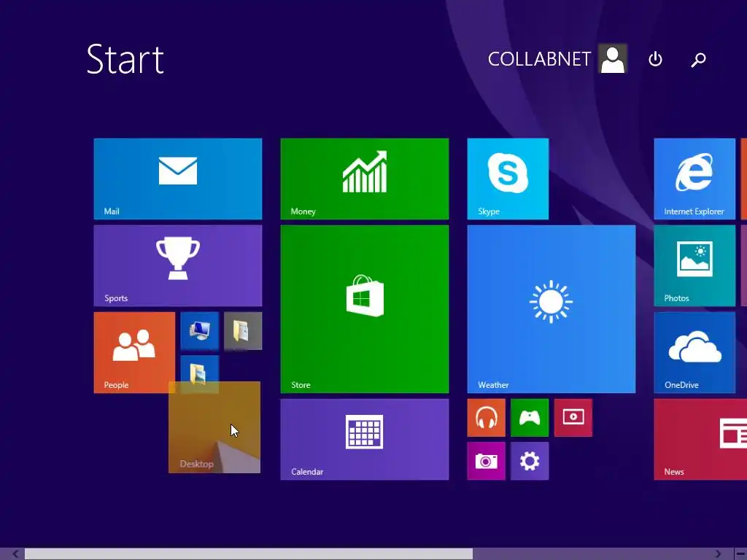This screenshot has height=560, width=747.
Task: Open the Mail tile
Action: click(x=178, y=179)
